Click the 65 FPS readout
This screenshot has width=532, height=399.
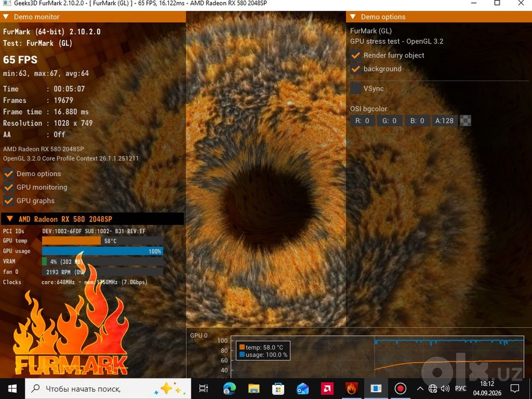point(20,60)
